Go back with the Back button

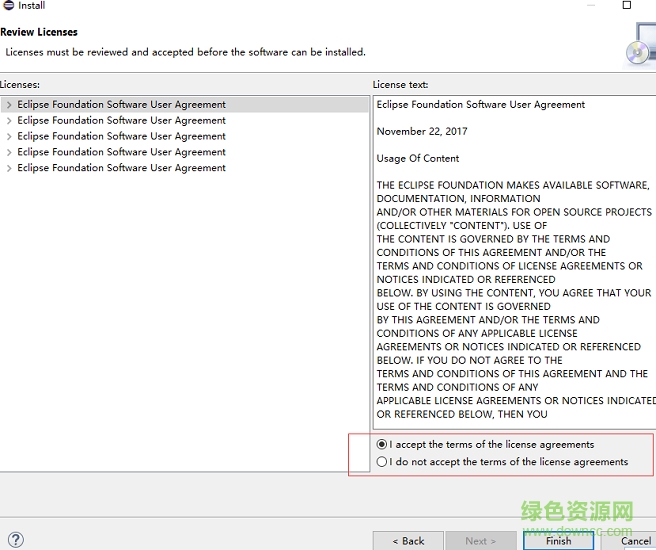pos(408,541)
